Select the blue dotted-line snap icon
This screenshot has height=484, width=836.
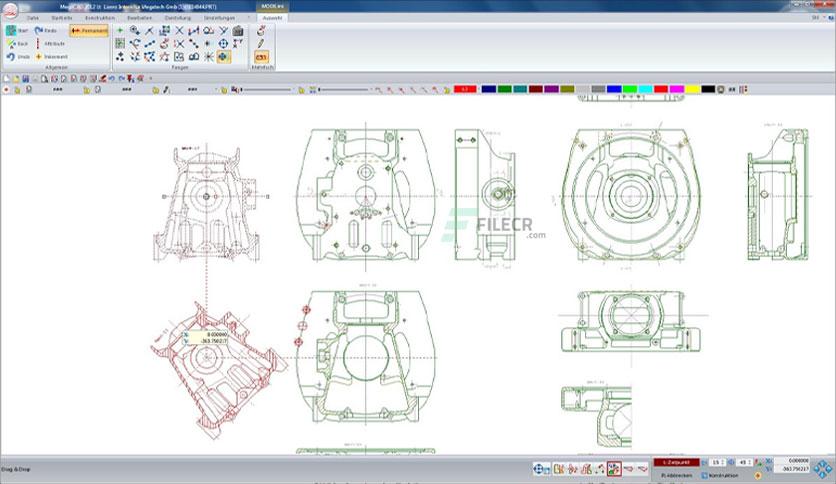[150, 44]
